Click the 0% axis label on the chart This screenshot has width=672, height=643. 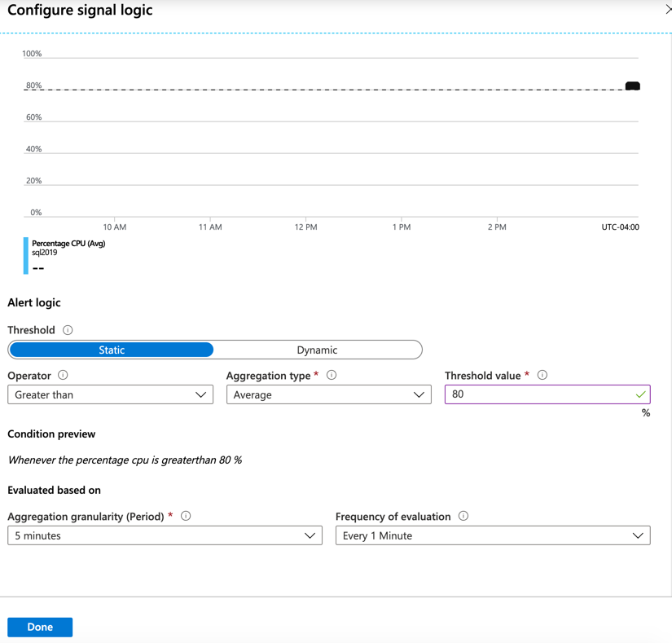[36, 212]
